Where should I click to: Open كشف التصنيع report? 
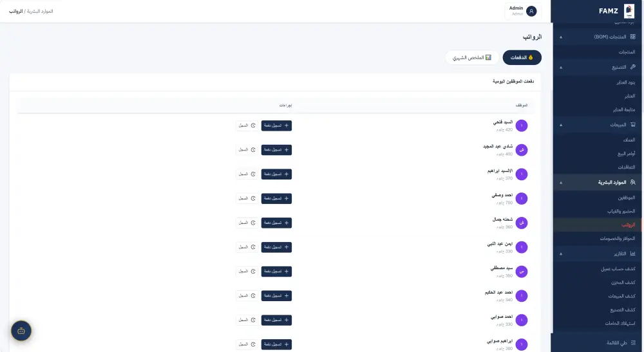pos(622,310)
